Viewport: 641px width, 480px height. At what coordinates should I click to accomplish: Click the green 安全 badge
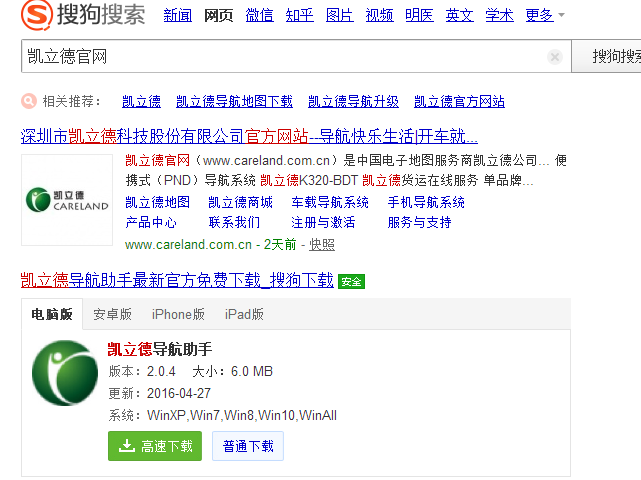pyautogui.click(x=351, y=281)
